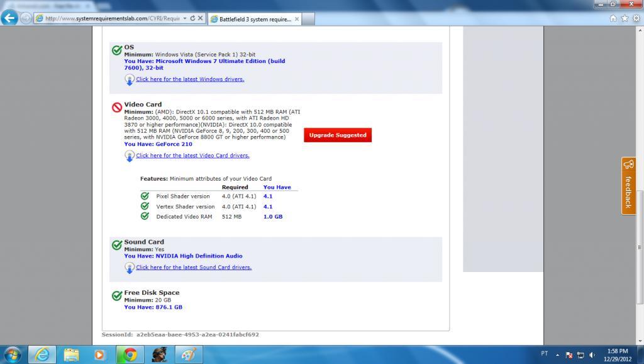Click the Dedicated Video RAM check icon
The width and height of the screenshot is (644, 364).
coord(145,216)
